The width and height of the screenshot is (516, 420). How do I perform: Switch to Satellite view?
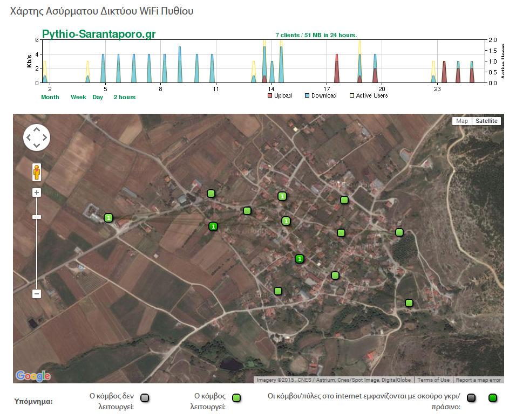486,121
